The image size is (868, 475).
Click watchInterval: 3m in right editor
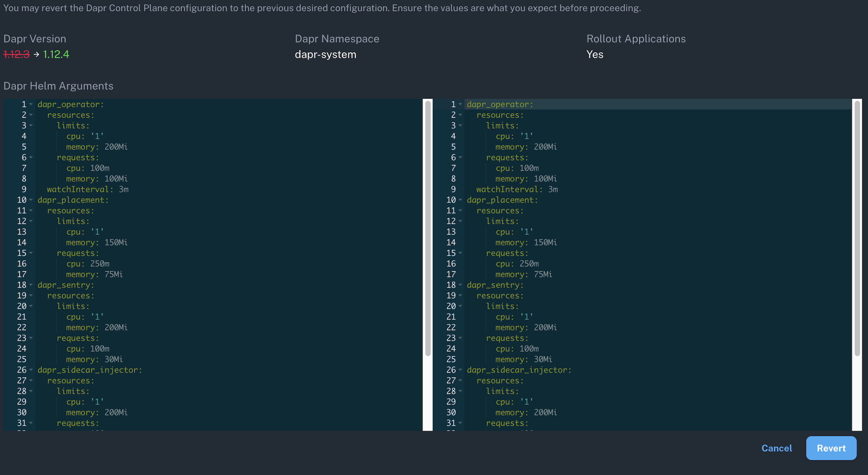(x=517, y=189)
